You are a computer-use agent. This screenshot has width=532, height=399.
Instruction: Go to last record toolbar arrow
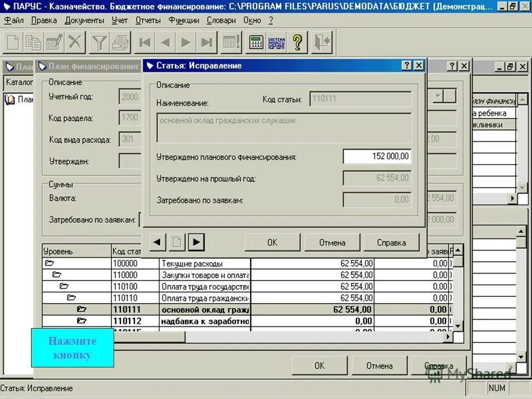coord(207,43)
